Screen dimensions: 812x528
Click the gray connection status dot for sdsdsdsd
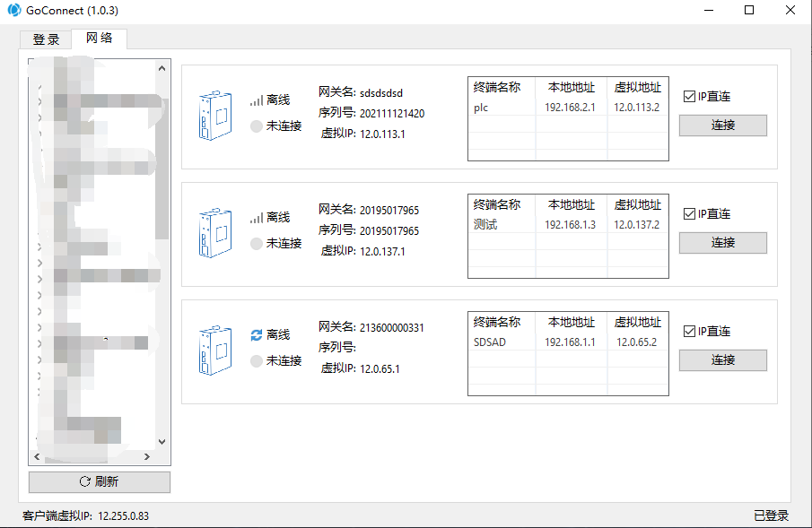257,126
